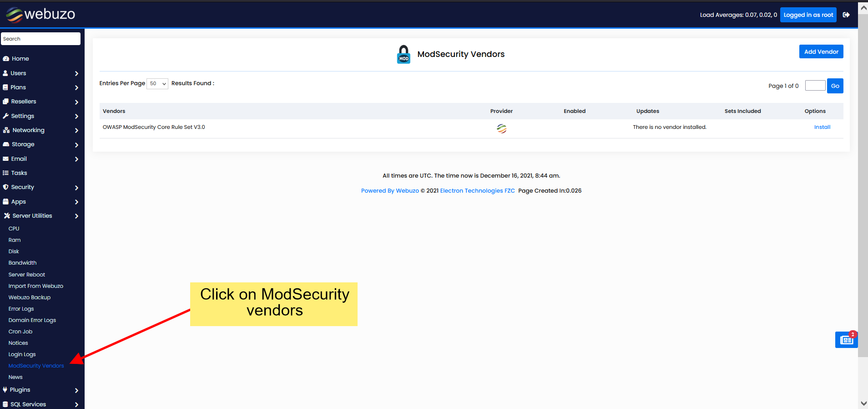Collapse the Server Utilities chevron
The width and height of the screenshot is (868, 409).
[76, 216]
